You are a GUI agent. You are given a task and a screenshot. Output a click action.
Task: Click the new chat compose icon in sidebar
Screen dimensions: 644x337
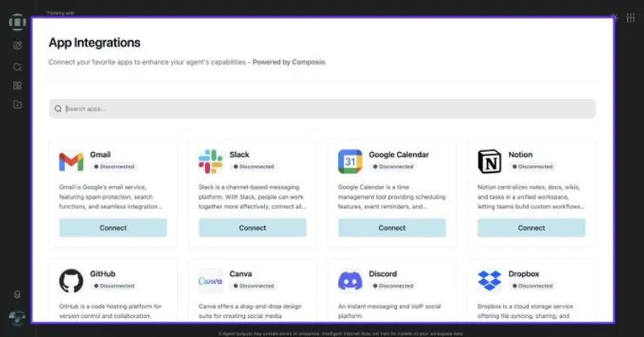coord(17,46)
